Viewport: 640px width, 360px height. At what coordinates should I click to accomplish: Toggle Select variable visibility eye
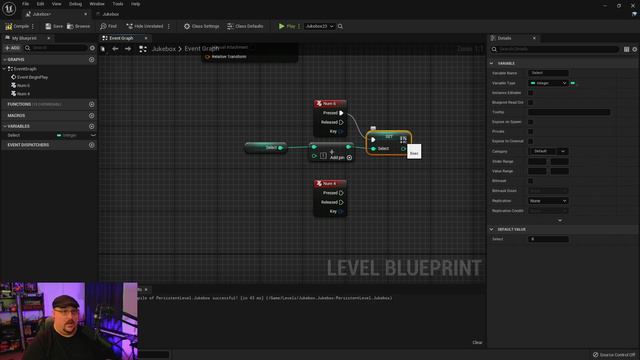tap(93, 135)
